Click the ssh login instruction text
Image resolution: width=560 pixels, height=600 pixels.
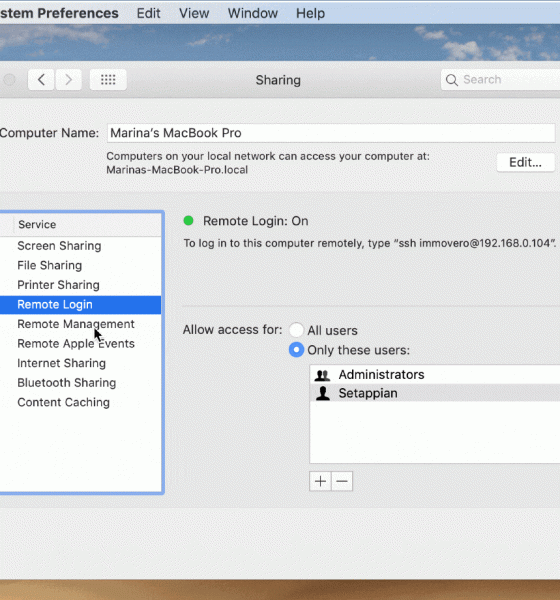point(369,243)
